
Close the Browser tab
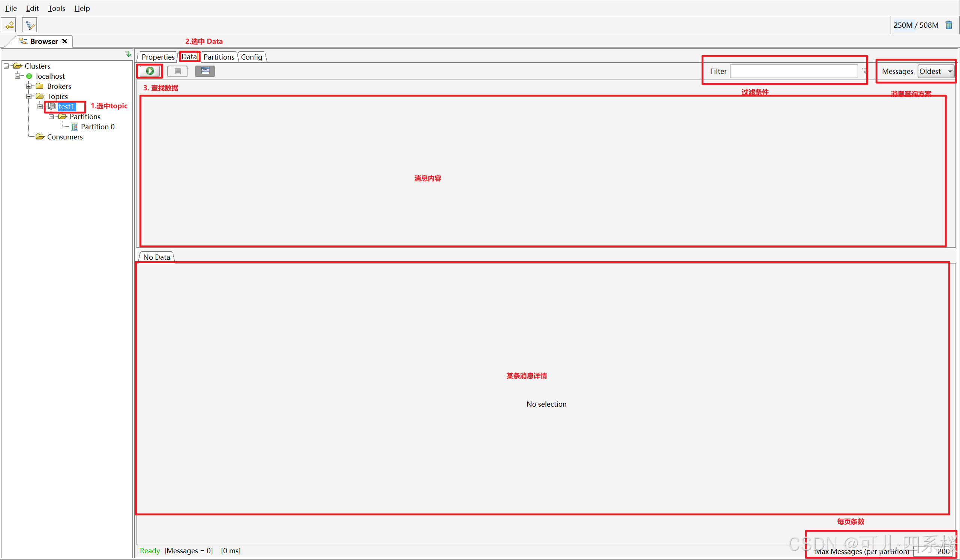tap(65, 41)
